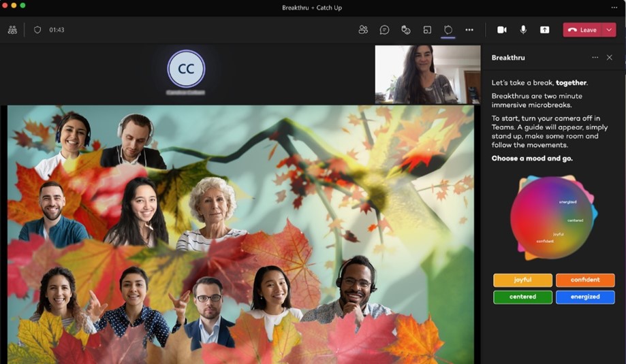Expand the Leave options dropdown arrow
Image resolution: width=626 pixels, height=364 pixels.
pyautogui.click(x=609, y=30)
